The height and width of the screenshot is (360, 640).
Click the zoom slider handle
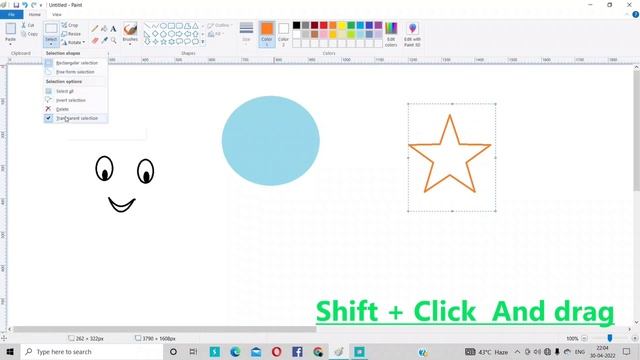(x=610, y=338)
